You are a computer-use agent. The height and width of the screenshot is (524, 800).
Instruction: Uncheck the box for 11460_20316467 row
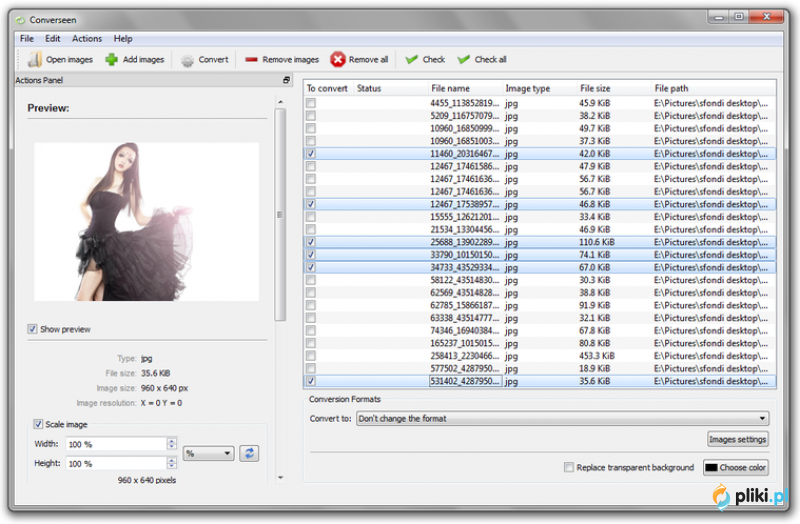pyautogui.click(x=311, y=154)
